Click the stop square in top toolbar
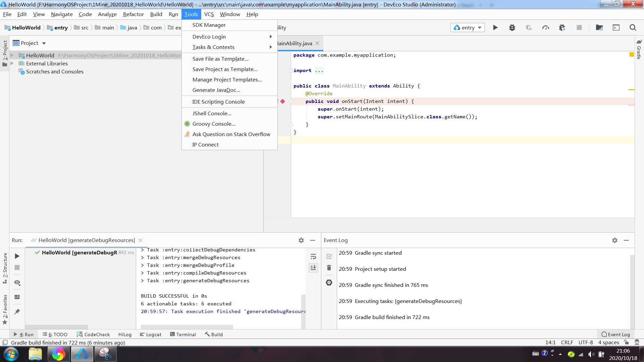644x362 pixels. pyautogui.click(x=579, y=27)
